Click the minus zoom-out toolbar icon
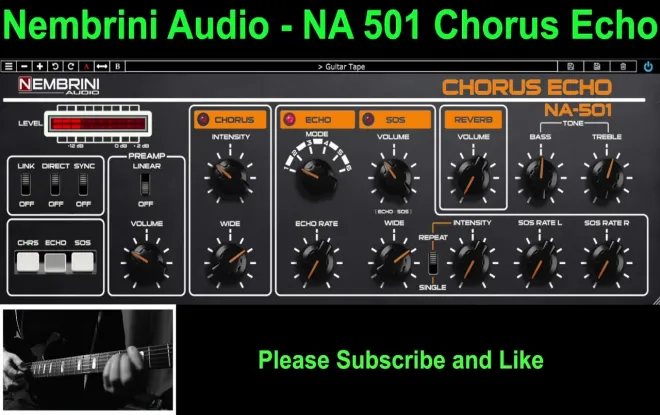The width and height of the screenshot is (660, 415). 24,67
